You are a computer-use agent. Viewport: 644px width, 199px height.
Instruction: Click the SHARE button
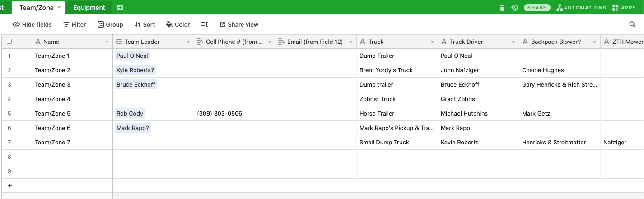point(537,8)
